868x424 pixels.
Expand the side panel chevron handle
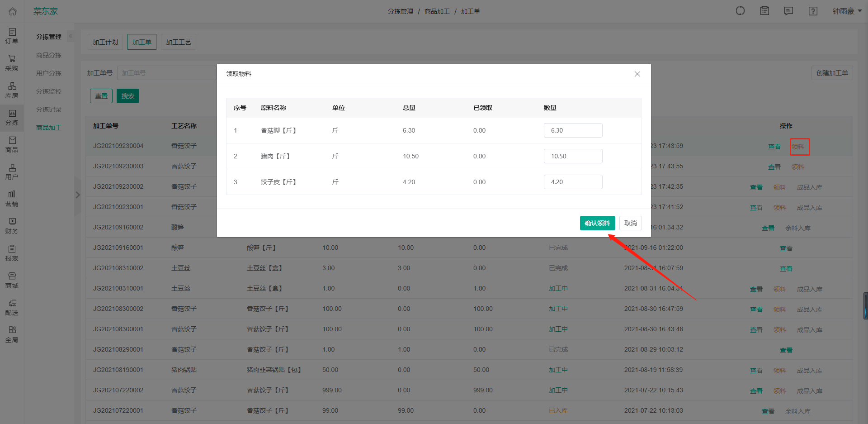[x=78, y=195]
